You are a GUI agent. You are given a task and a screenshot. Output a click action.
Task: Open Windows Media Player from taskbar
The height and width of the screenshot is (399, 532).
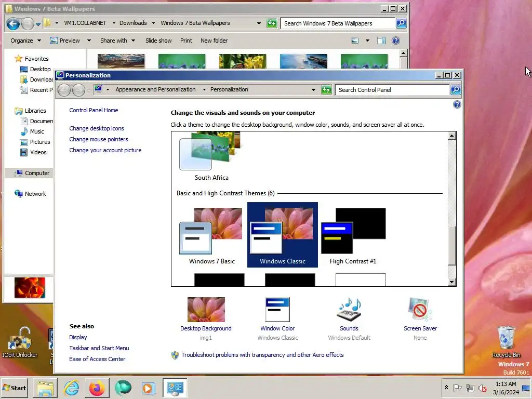click(148, 388)
